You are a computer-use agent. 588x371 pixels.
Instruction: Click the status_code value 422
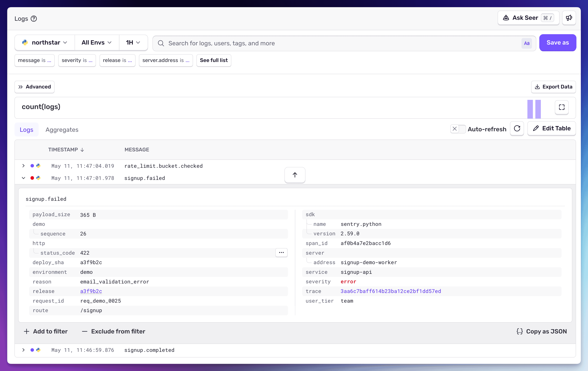(85, 253)
